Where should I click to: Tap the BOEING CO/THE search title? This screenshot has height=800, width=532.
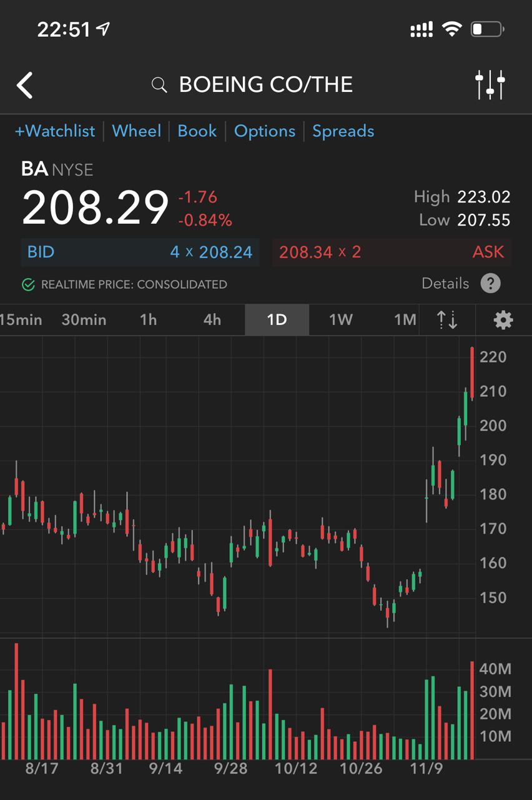[x=266, y=85]
